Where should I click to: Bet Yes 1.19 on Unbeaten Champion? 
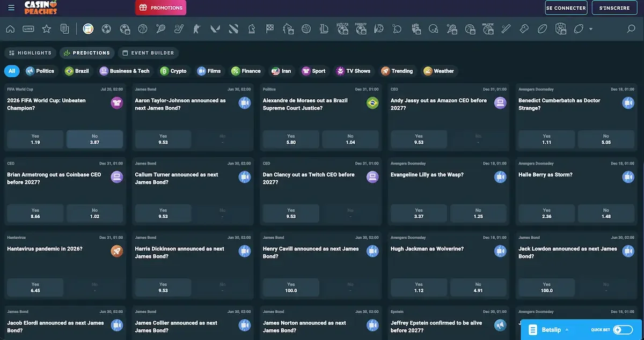(35, 139)
